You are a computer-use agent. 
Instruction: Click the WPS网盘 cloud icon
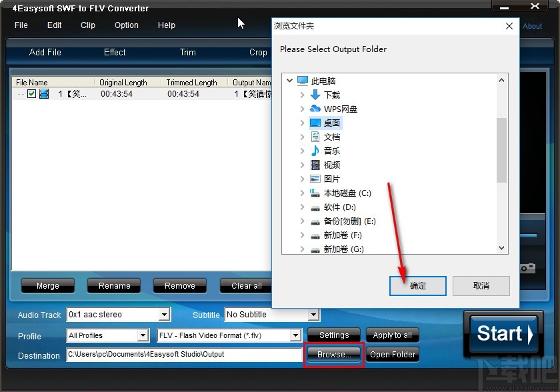[315, 109]
